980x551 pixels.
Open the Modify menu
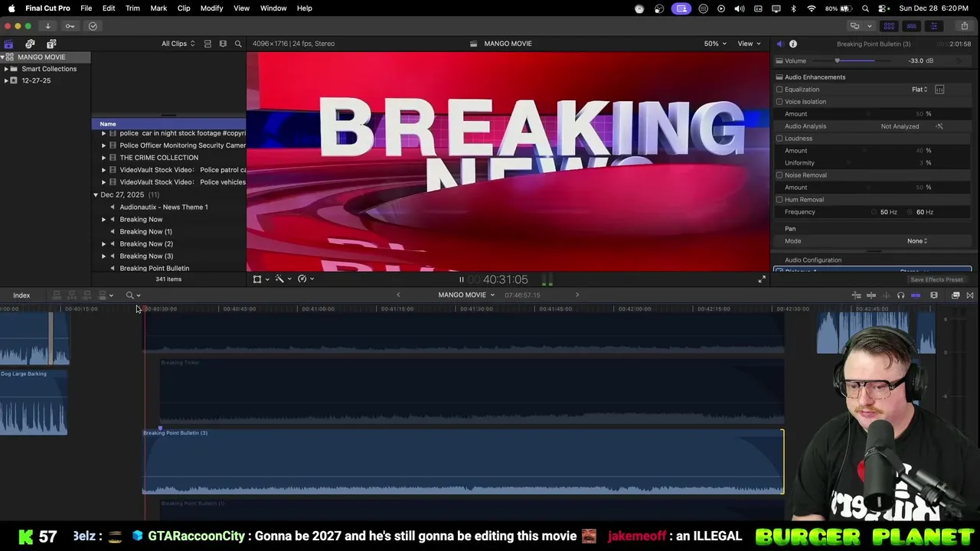pos(211,8)
